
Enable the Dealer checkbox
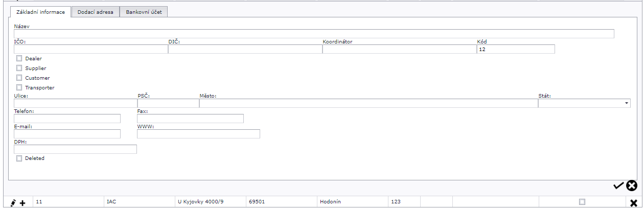coord(19,58)
